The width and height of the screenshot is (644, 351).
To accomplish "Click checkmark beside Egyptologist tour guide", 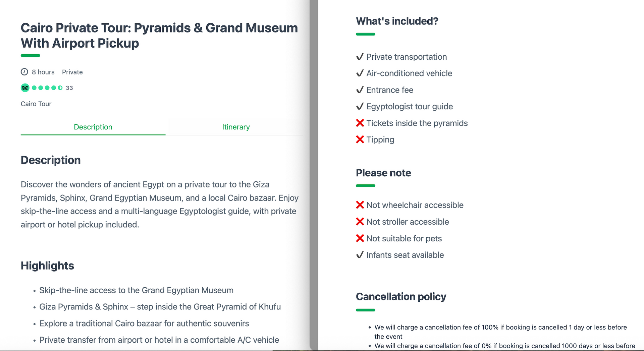I will click(x=360, y=106).
